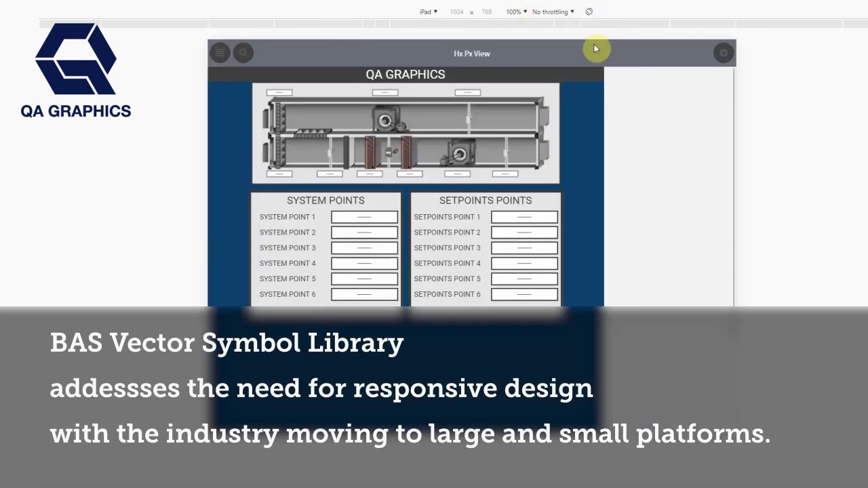The image size is (868, 488).
Task: Click the SETPOINTS POINTS heading
Action: [486, 201]
